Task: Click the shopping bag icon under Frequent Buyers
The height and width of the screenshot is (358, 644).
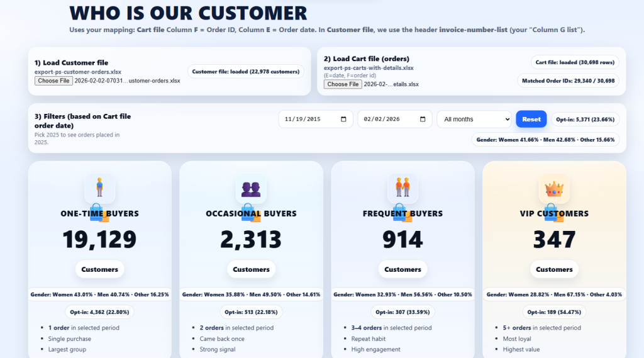Action: 402,213
